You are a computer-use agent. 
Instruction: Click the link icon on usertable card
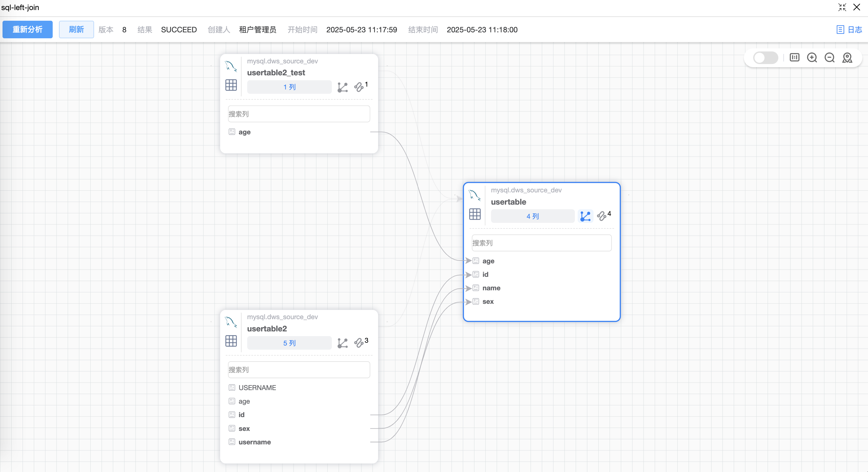(x=602, y=216)
